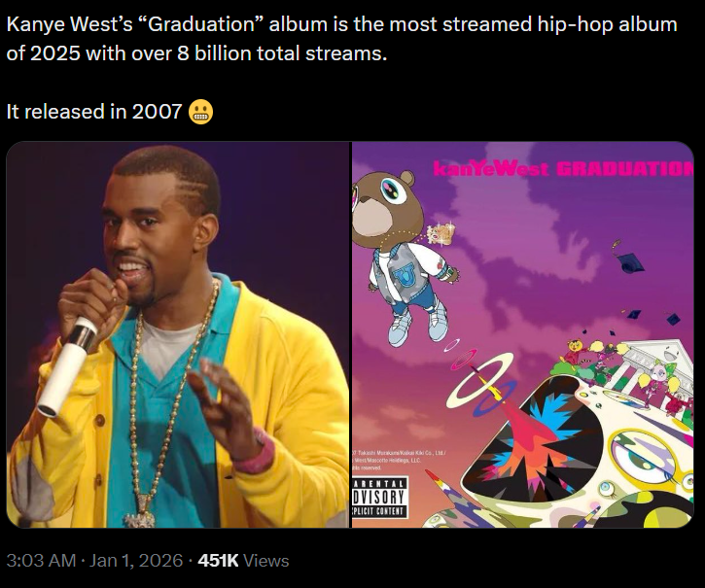Click the grimacing face emoji
This screenshot has height=588, width=705.
tap(200, 112)
